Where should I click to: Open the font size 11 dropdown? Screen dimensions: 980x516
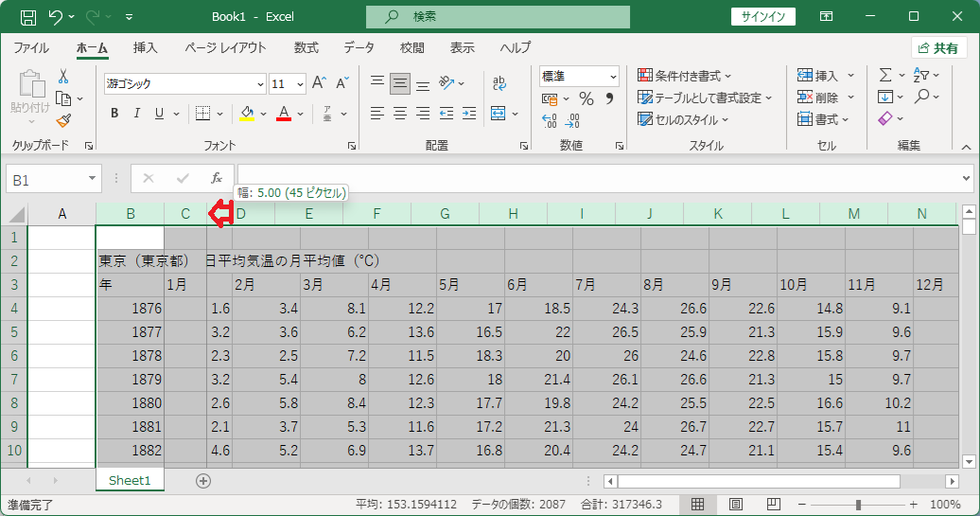tap(300, 84)
